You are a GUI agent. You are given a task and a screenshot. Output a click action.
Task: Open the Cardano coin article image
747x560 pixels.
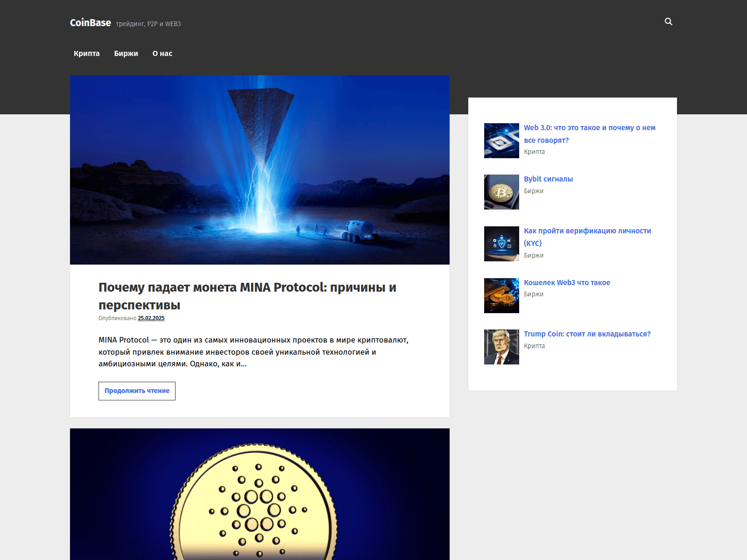click(260, 494)
